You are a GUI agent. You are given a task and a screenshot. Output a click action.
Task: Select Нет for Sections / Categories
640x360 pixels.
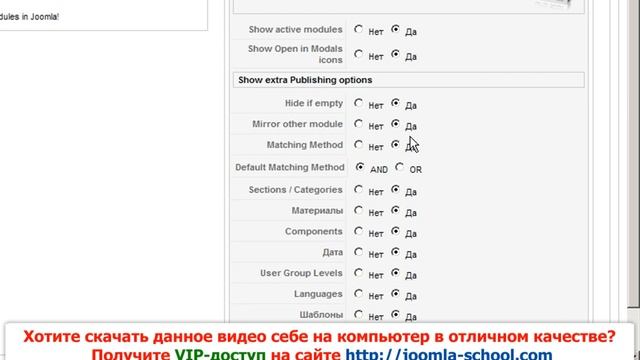pos(358,189)
